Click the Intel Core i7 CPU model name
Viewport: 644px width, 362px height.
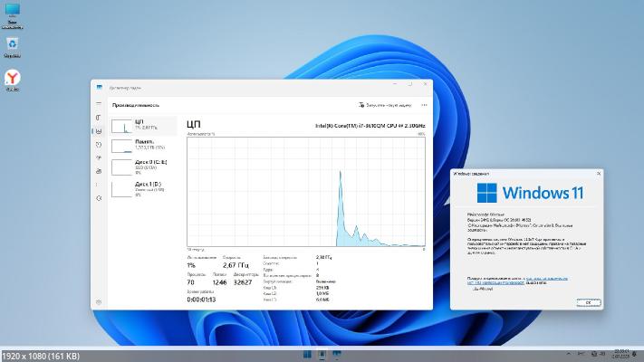click(370, 126)
